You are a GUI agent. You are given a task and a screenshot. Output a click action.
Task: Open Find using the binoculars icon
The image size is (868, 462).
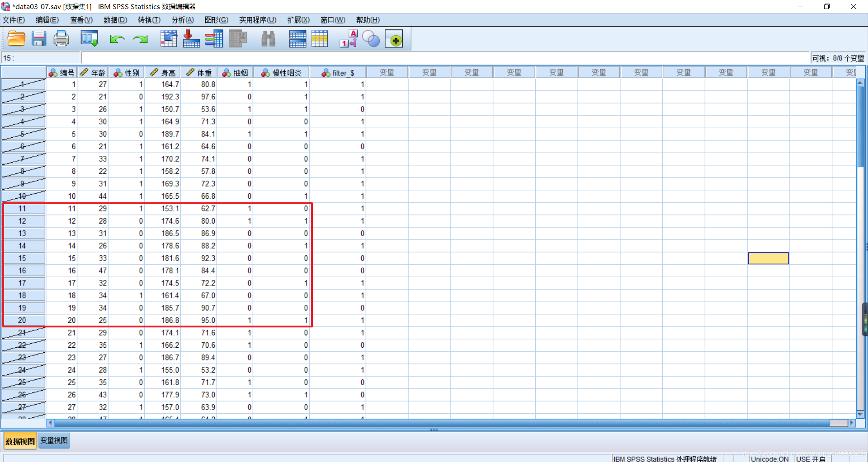tap(269, 39)
